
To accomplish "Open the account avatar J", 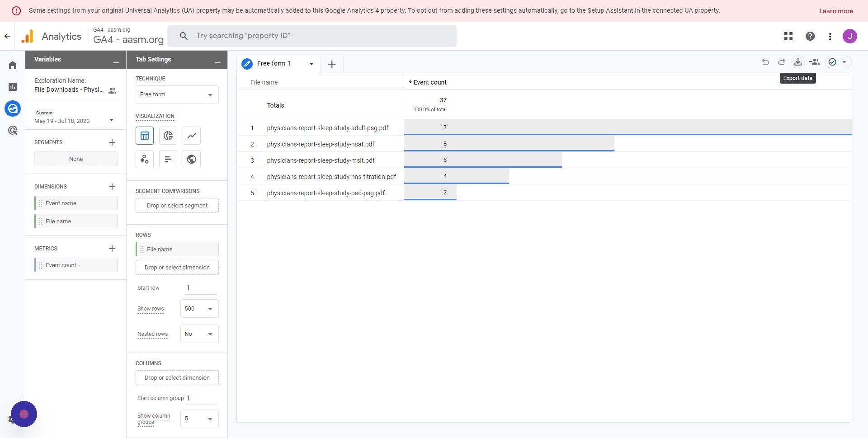I will pyautogui.click(x=850, y=36).
